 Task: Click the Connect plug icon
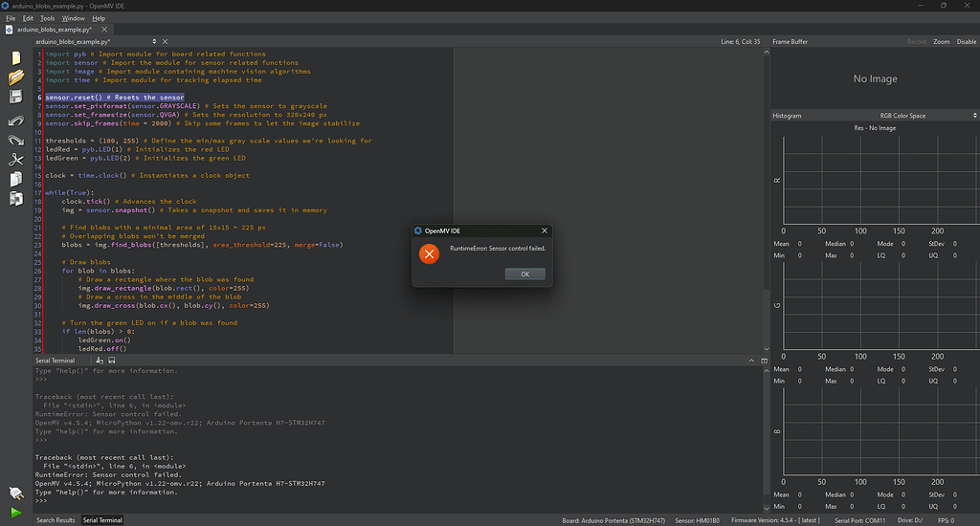pos(15,493)
